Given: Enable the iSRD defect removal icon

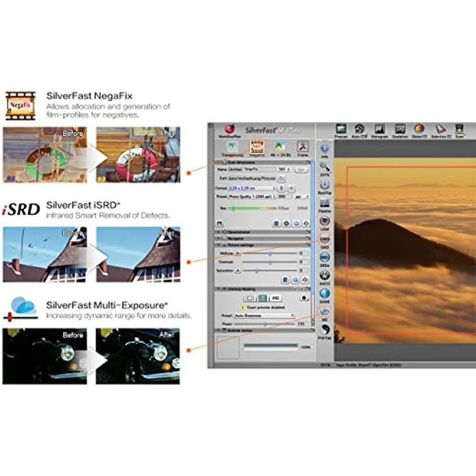Looking at the screenshot, I should (x=325, y=239).
